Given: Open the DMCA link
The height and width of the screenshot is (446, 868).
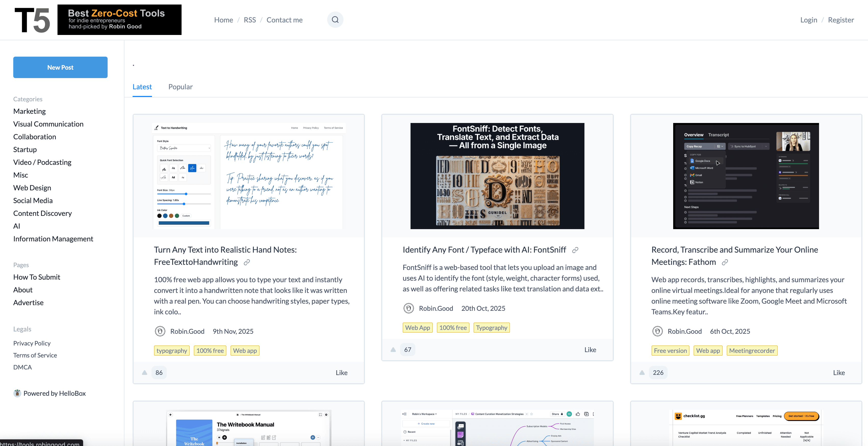Looking at the screenshot, I should click(22, 367).
